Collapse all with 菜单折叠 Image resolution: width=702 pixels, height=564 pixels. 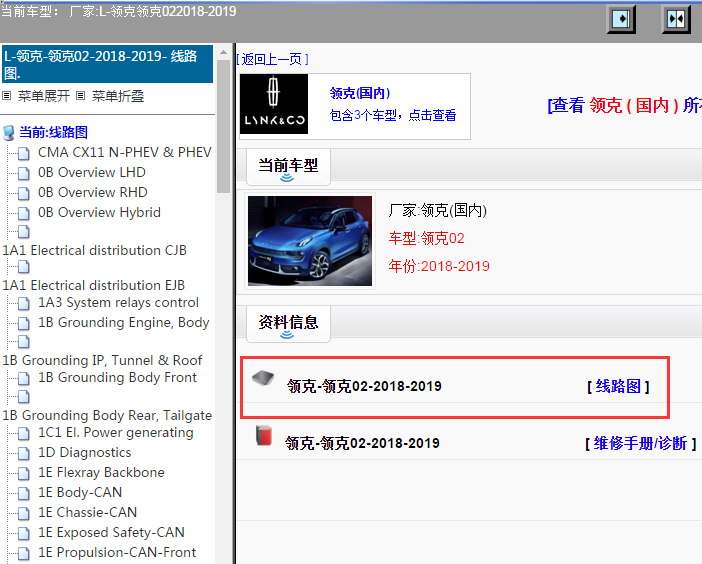[x=118, y=96]
